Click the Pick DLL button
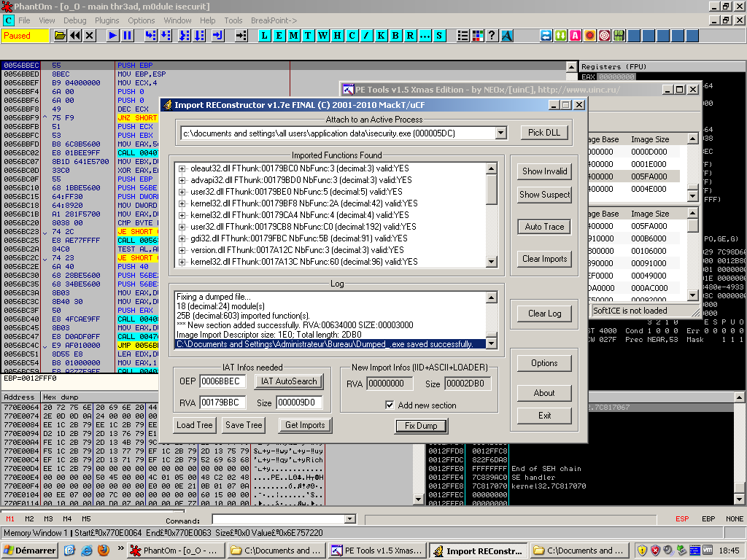The height and width of the screenshot is (560, 747). pos(543,133)
